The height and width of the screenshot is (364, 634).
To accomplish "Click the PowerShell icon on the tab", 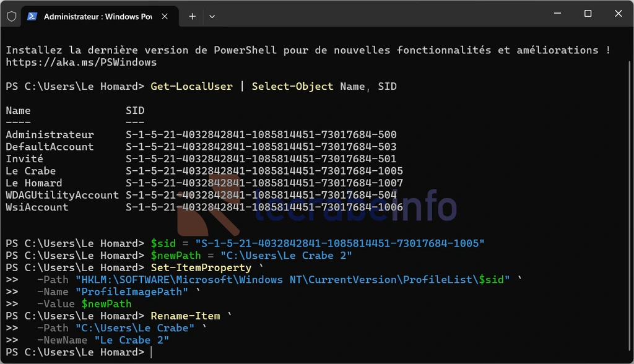I will (x=32, y=17).
